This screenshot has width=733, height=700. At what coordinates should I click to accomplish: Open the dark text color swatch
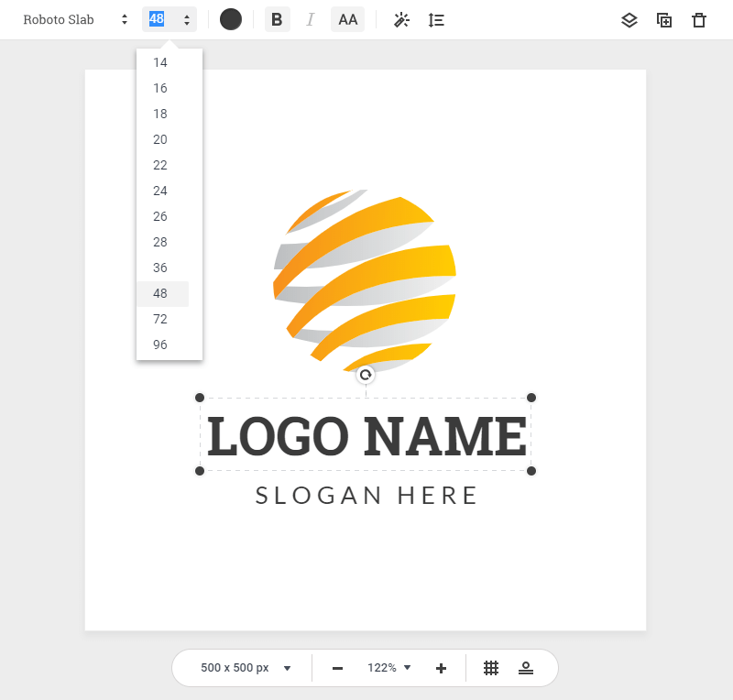231,20
